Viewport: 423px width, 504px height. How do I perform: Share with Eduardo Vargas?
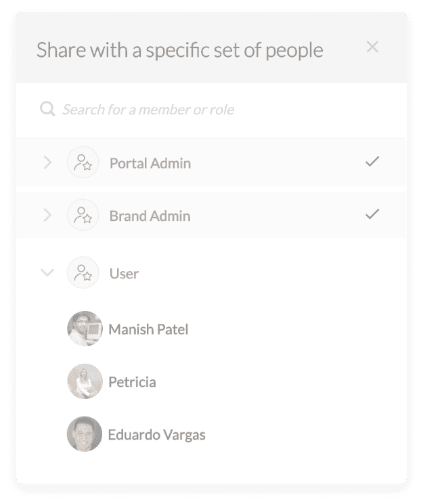click(157, 435)
